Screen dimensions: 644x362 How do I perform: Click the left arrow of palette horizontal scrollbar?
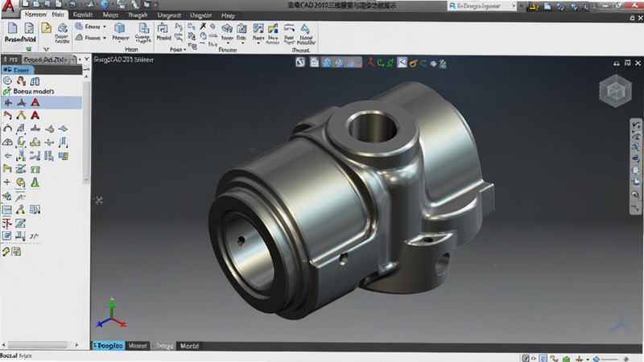pos(4,345)
